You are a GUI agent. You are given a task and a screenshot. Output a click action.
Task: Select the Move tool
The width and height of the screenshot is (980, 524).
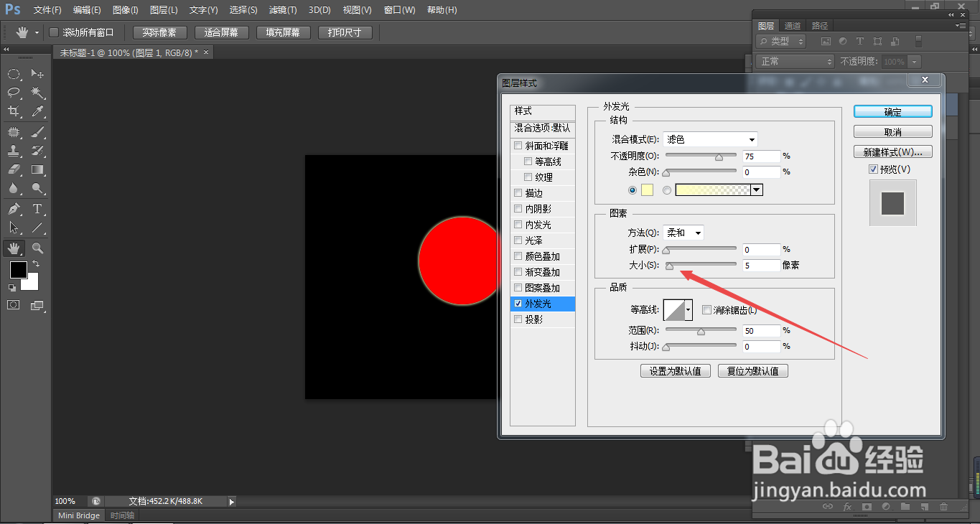pos(37,74)
